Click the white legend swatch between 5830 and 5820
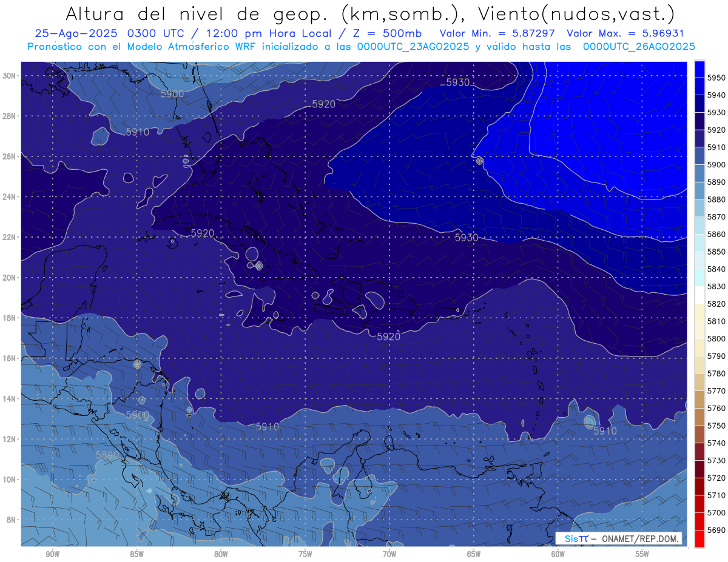728x562 pixels. pos(699,295)
